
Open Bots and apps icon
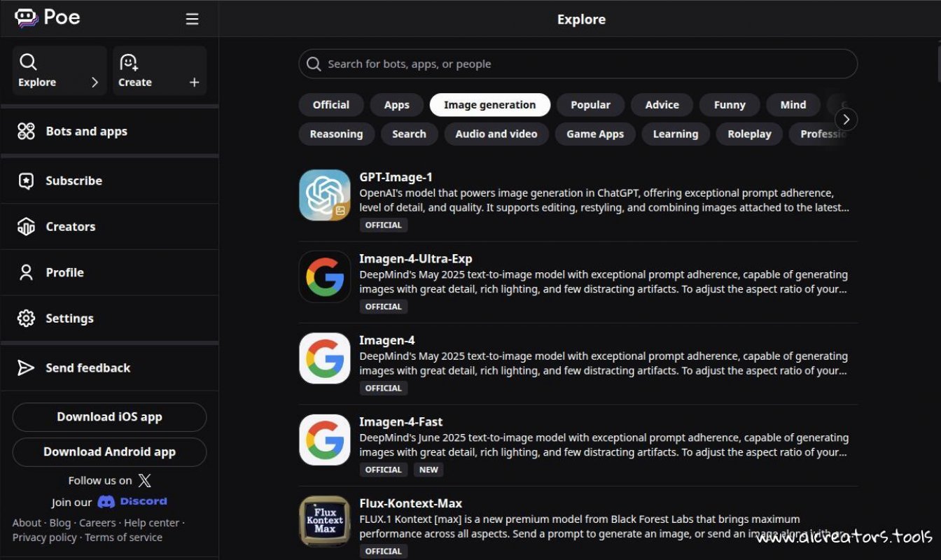[26, 131]
